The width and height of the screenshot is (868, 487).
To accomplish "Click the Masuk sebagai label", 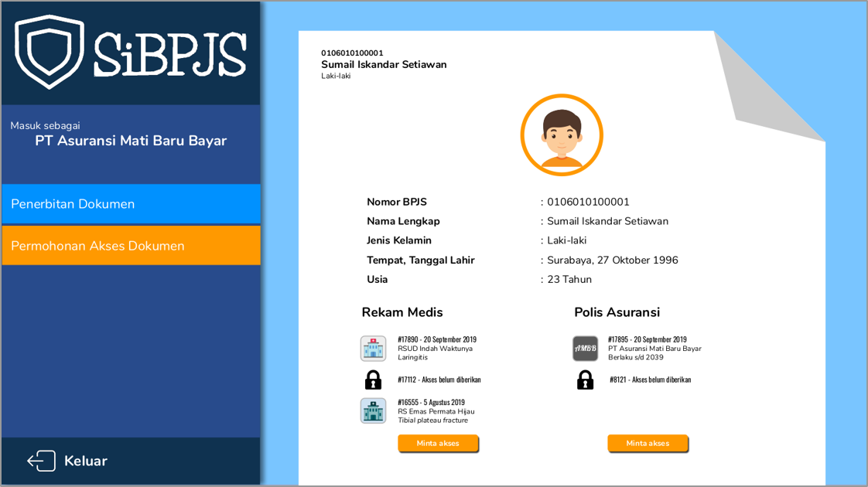I will coord(46,126).
